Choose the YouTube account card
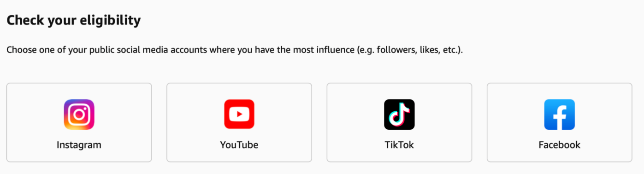The width and height of the screenshot is (644, 174). click(239, 123)
